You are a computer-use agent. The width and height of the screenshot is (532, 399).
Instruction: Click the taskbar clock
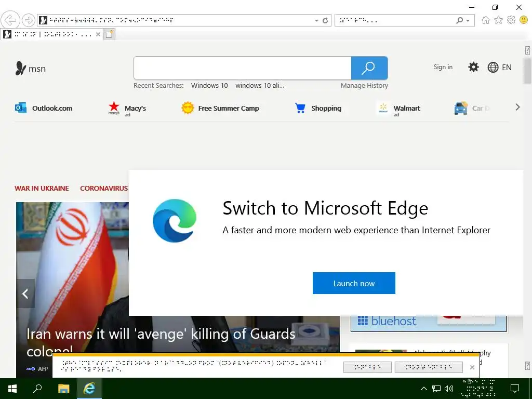(478, 389)
